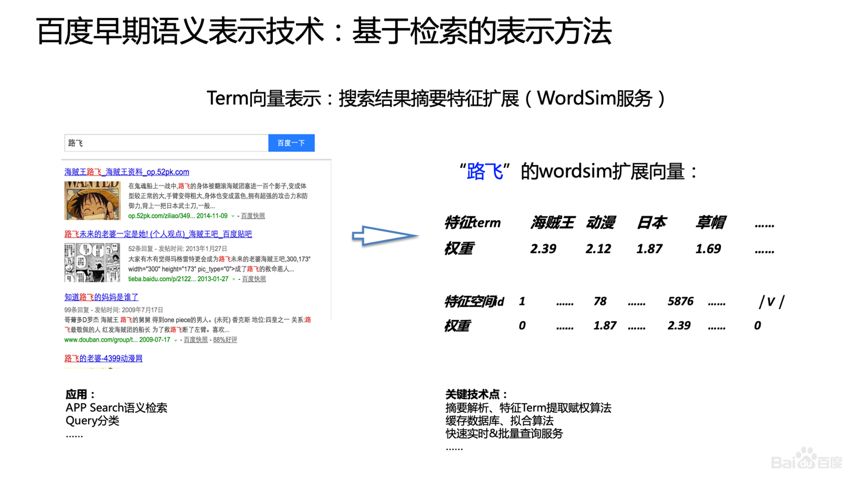Click the 应用: heading

[81, 394]
